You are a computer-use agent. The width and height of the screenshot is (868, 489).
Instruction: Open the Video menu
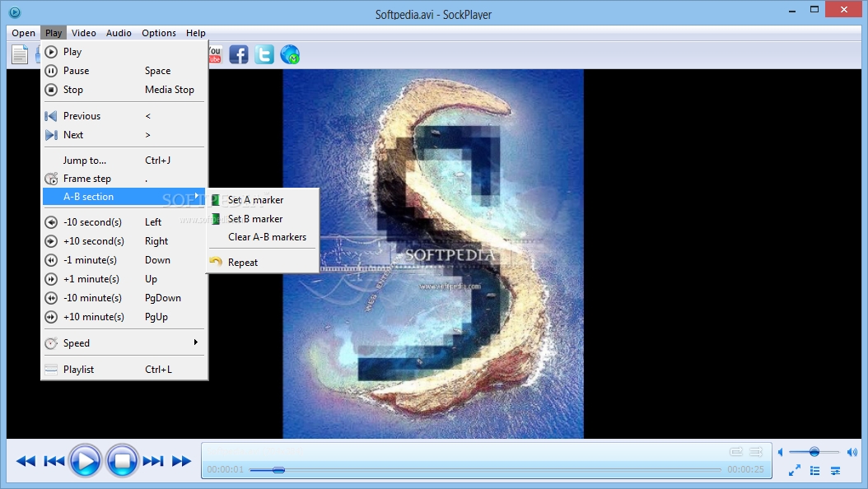84,33
